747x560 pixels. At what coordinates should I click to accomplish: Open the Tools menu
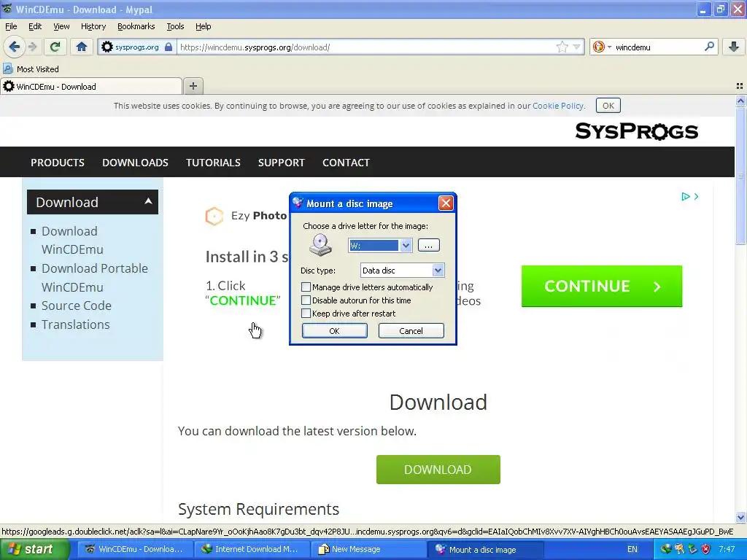tap(175, 26)
